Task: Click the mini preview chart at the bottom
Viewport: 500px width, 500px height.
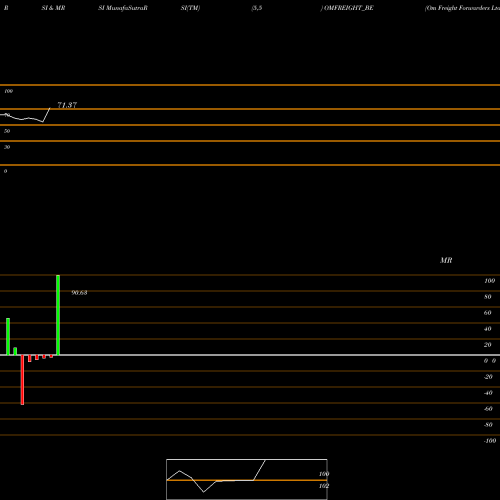Action: pos(247,479)
